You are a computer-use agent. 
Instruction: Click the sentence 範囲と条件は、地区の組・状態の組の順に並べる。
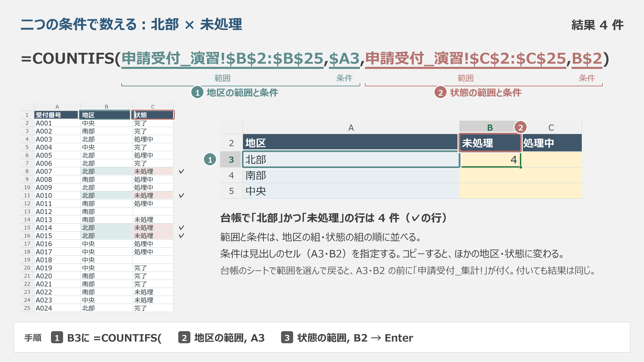(321, 237)
